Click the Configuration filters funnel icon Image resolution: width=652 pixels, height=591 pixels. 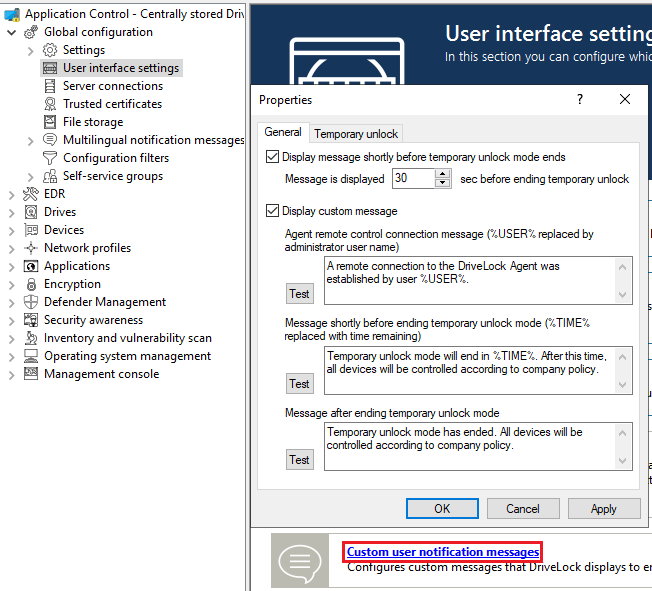50,158
